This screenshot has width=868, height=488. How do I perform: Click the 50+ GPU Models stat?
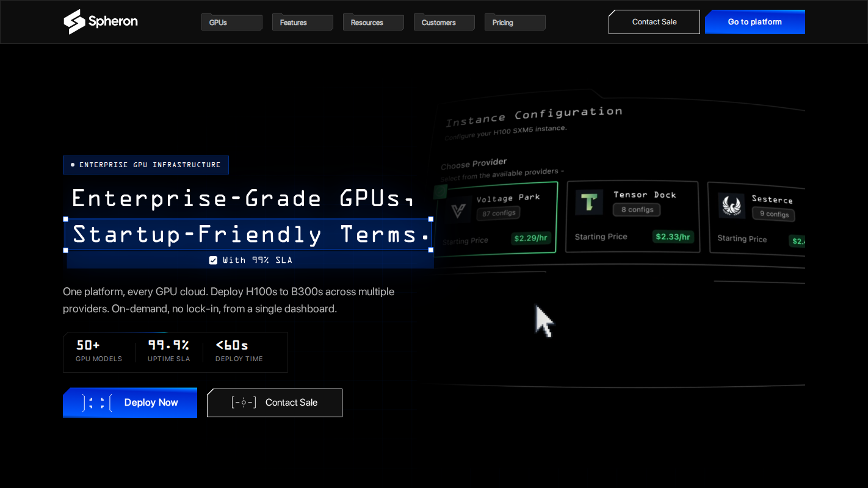(x=99, y=352)
